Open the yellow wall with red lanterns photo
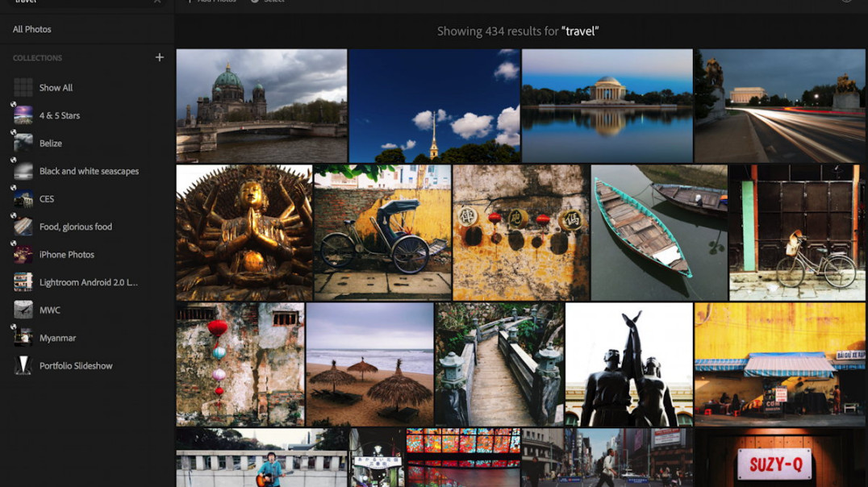This screenshot has width=868, height=487. [x=521, y=232]
